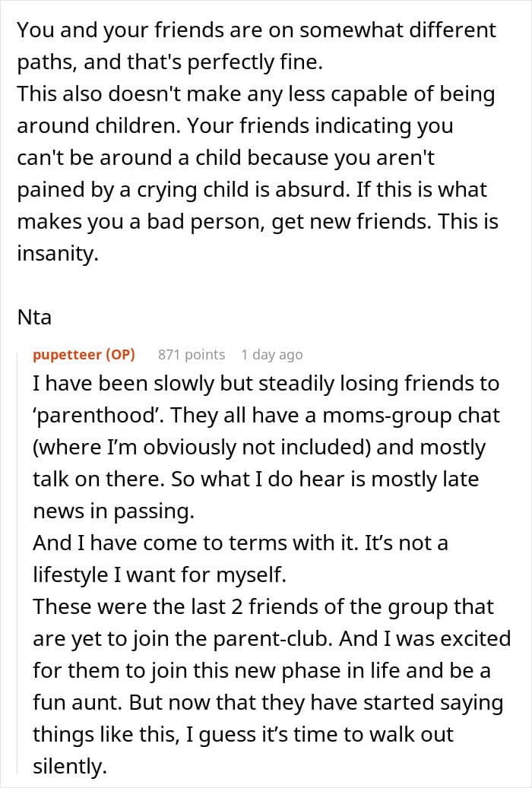Screen dimensions: 532x788
Task: Click the line 'pained by a crying child'
Action: point(252,189)
